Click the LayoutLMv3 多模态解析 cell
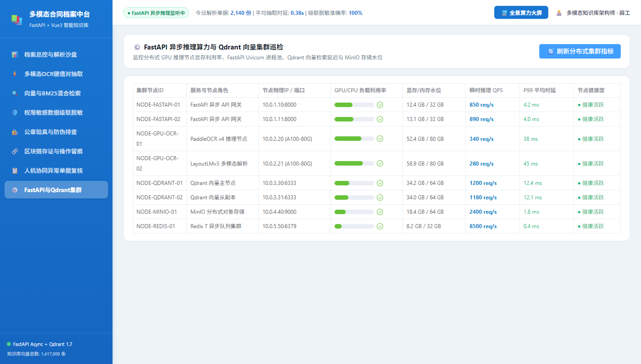Viewport: 641px width, 364px height. [223, 163]
